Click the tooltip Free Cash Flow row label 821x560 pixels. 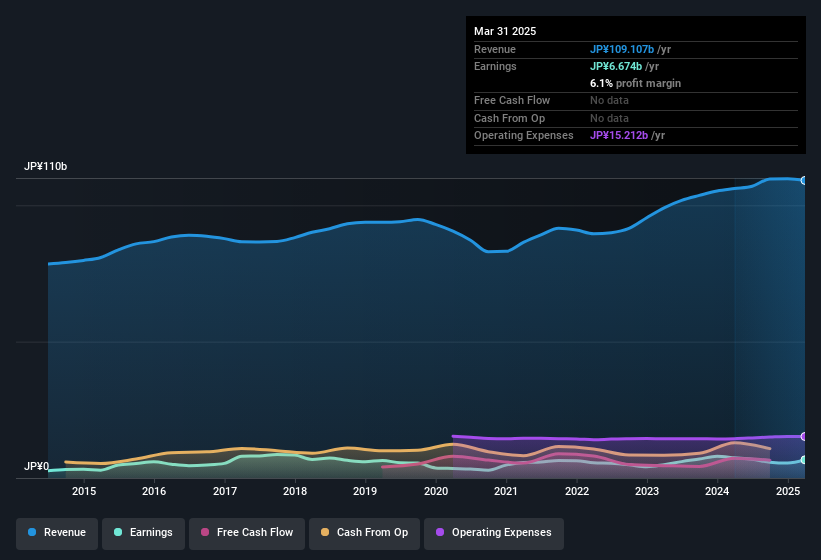point(512,100)
